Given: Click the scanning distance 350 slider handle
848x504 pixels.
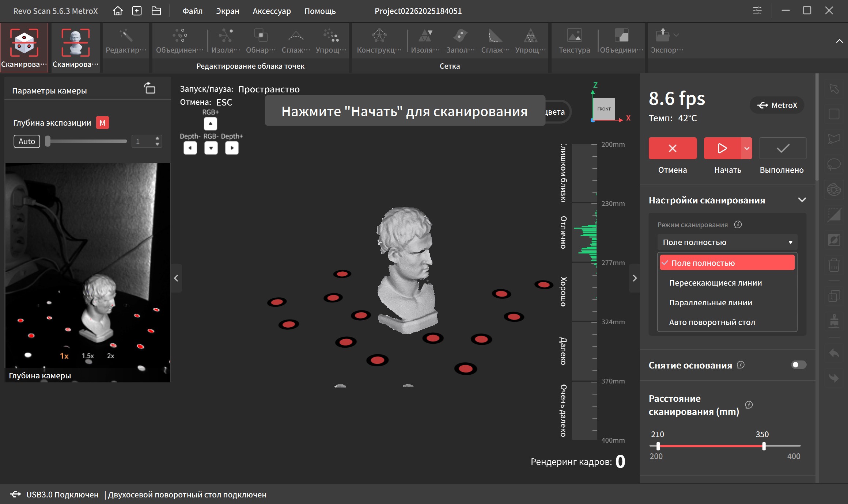Looking at the screenshot, I should pyautogui.click(x=764, y=446).
